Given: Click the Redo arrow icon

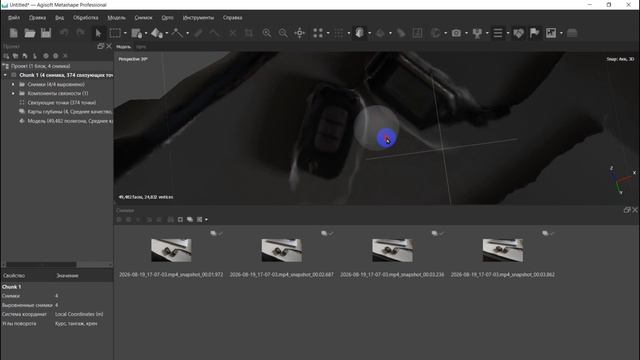Looking at the screenshot, I should point(80,33).
